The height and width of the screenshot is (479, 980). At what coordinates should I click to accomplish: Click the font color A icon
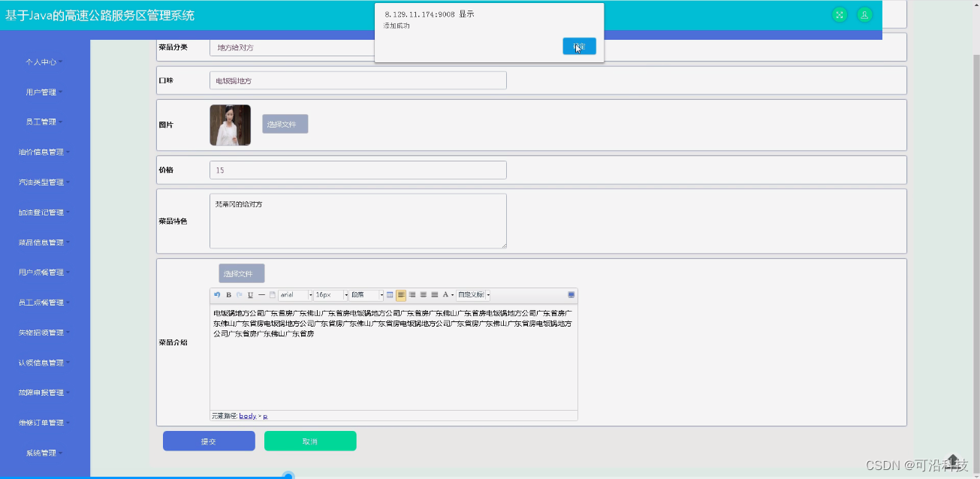[x=445, y=294]
